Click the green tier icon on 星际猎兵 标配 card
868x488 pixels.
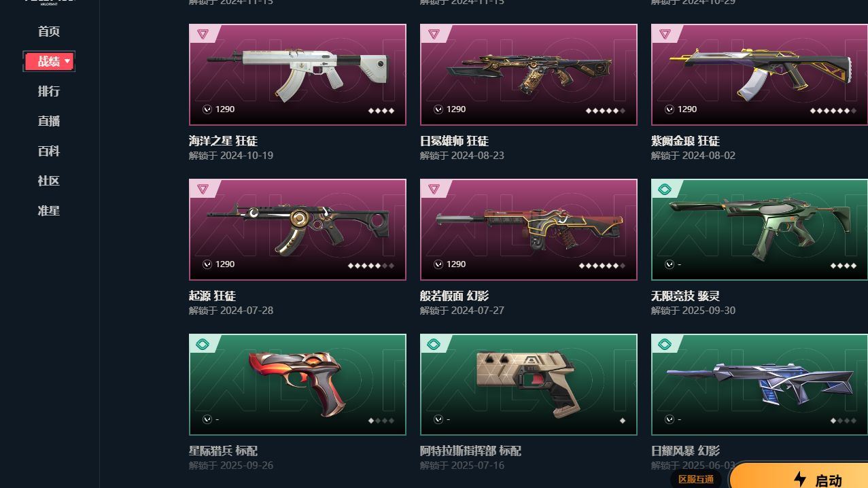(x=203, y=344)
